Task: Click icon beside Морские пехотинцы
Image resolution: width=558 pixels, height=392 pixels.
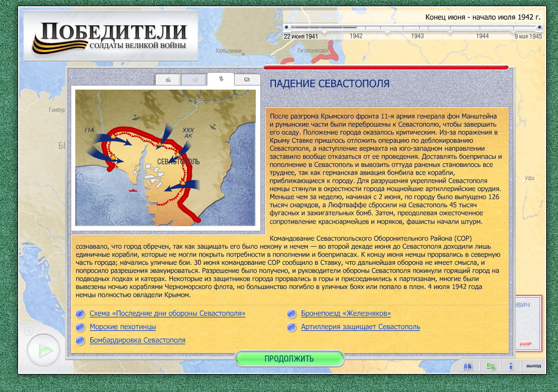Action: 80,327
